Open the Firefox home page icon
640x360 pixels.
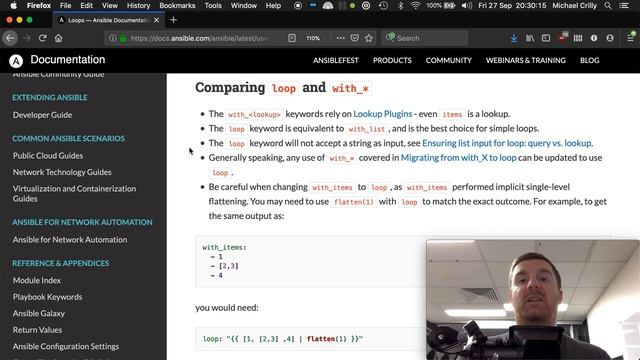coord(58,38)
